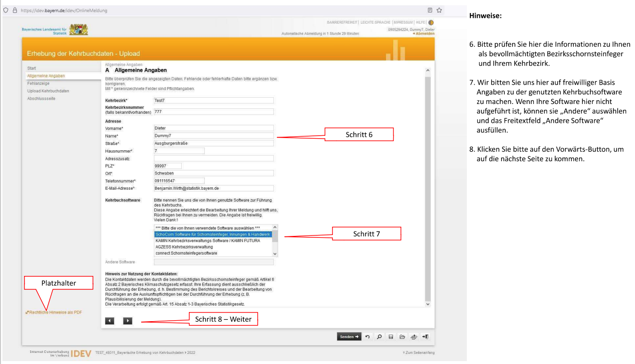Open browser reader view icon

pos(429,10)
